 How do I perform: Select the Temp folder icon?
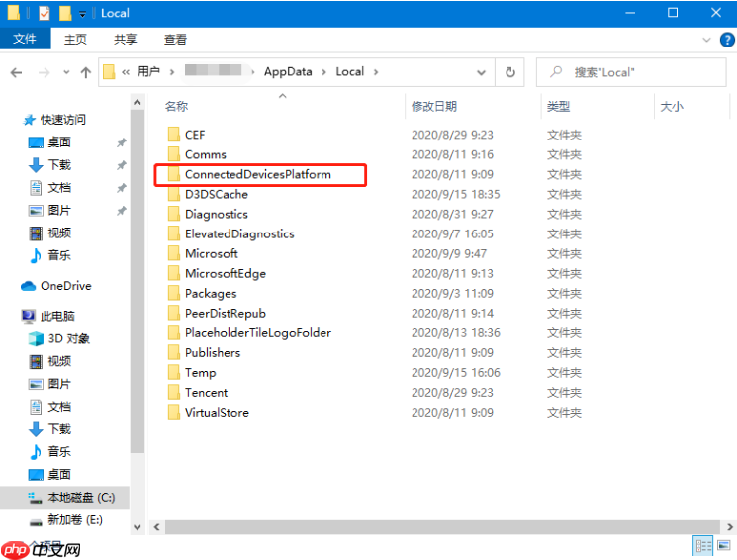point(174,372)
